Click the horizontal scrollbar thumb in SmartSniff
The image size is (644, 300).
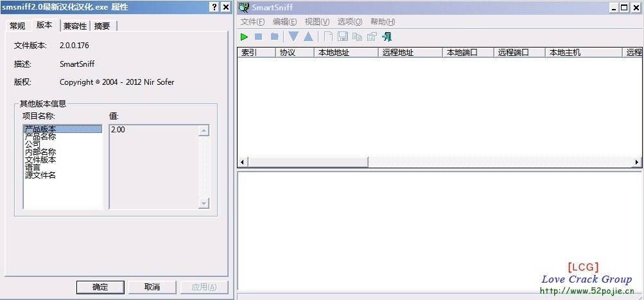308,162
